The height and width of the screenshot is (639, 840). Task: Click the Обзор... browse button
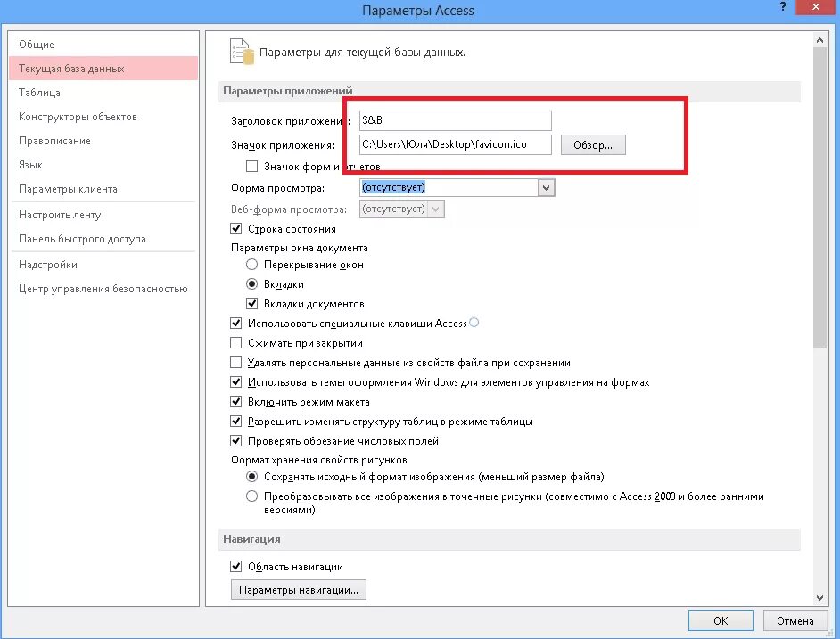[593, 145]
